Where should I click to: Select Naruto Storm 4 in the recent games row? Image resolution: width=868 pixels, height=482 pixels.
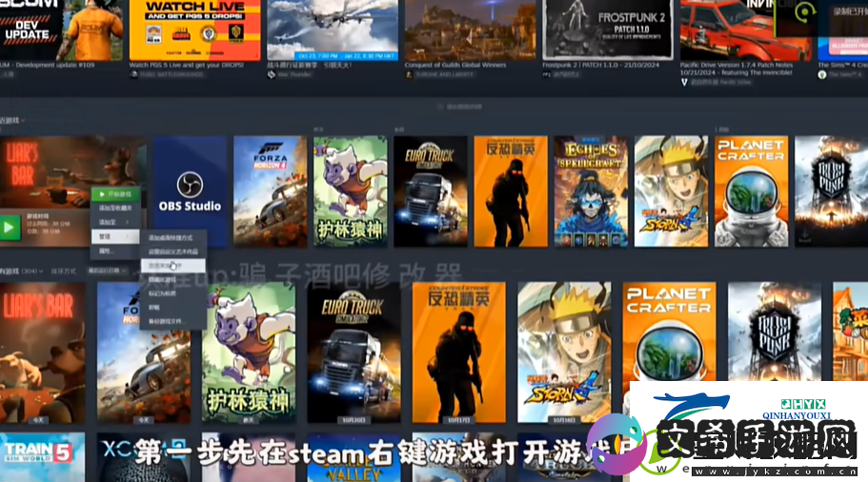(671, 191)
